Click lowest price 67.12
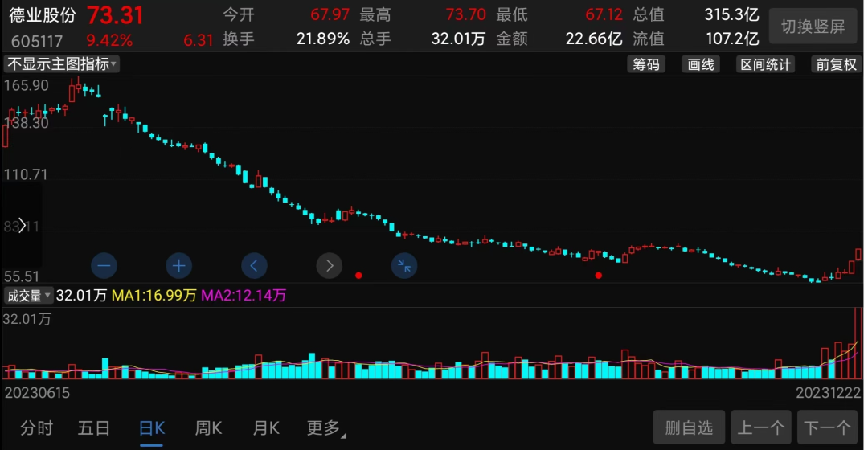The image size is (868, 450). [x=604, y=14]
